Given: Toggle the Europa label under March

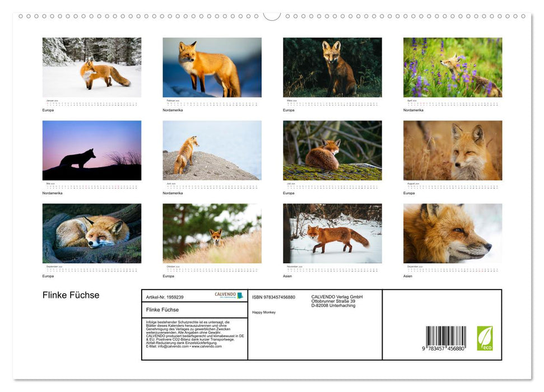Looking at the screenshot, I should coord(288,110).
